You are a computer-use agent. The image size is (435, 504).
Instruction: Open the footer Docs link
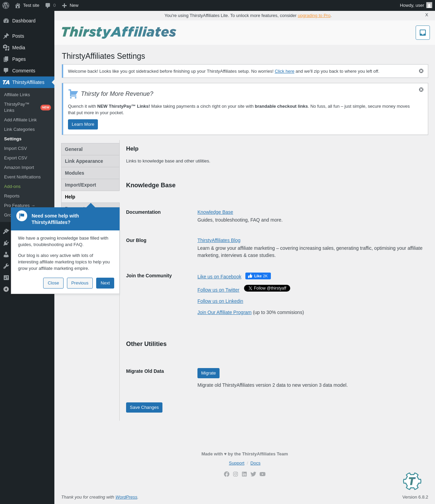pyautogui.click(x=255, y=463)
